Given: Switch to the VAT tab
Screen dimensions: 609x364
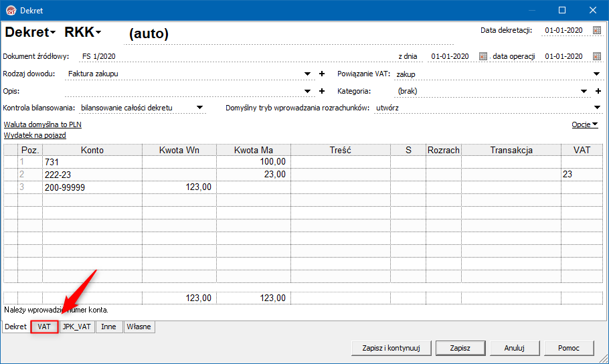Looking at the screenshot, I should (44, 327).
